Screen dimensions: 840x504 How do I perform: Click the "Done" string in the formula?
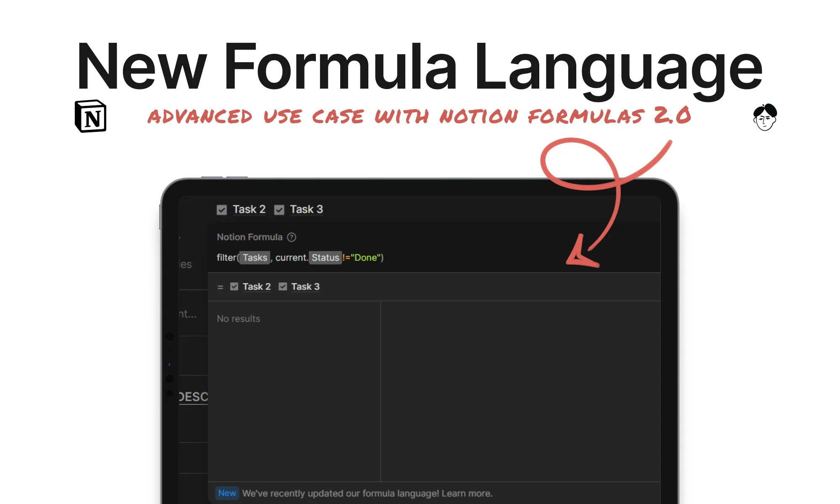pos(366,257)
